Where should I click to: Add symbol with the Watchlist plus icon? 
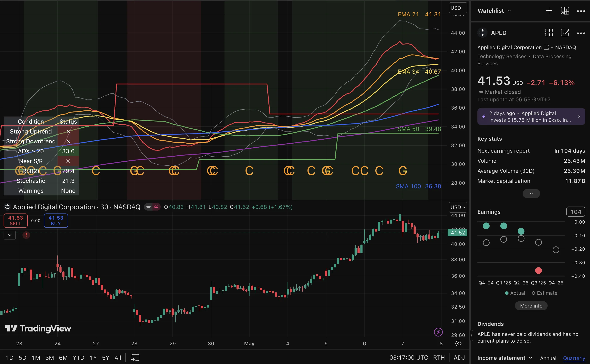[x=549, y=11]
